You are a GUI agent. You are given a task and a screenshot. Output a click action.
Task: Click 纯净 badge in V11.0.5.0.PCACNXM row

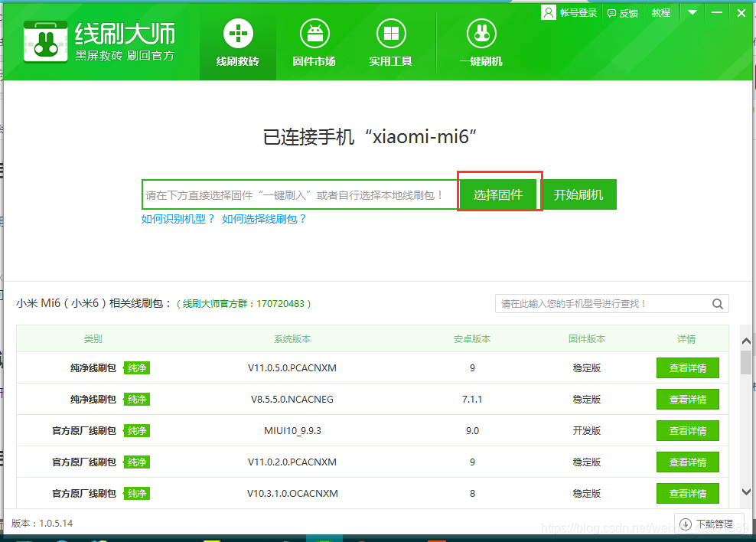(137, 368)
